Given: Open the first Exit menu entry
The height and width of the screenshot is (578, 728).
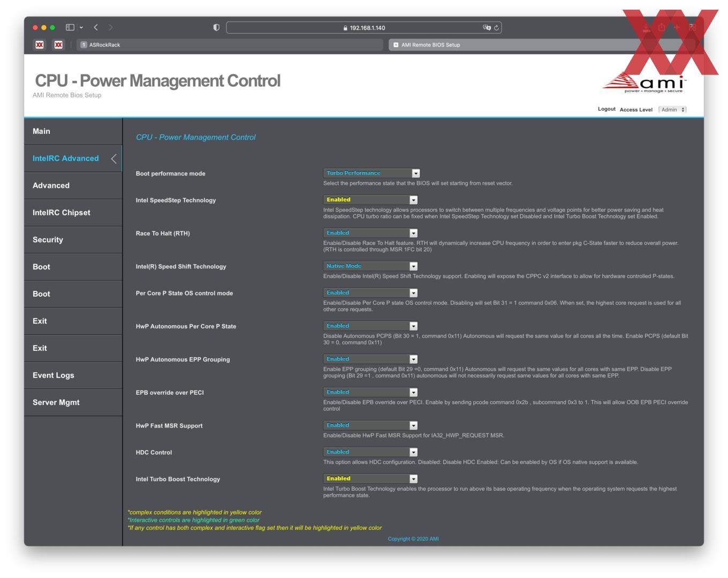Looking at the screenshot, I should coord(73,321).
